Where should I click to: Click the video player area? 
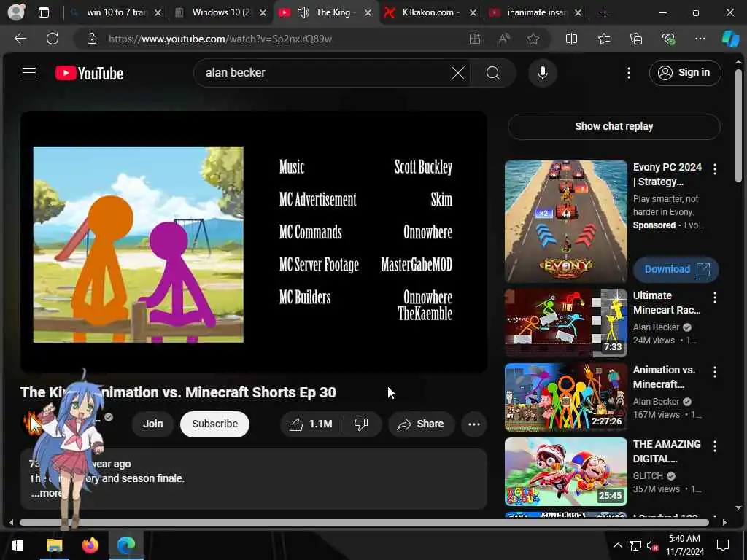click(253, 242)
